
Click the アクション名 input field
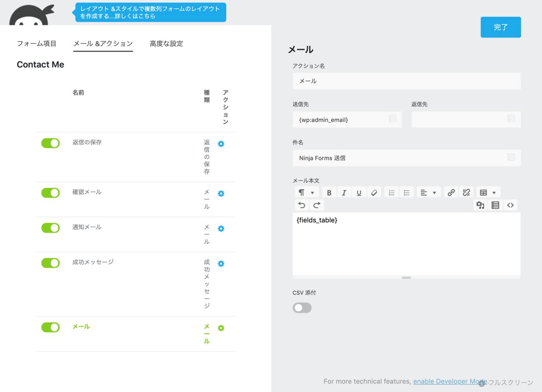pos(406,81)
